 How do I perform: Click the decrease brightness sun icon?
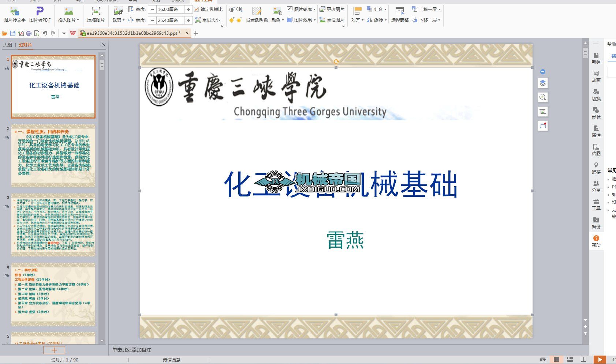click(x=239, y=20)
